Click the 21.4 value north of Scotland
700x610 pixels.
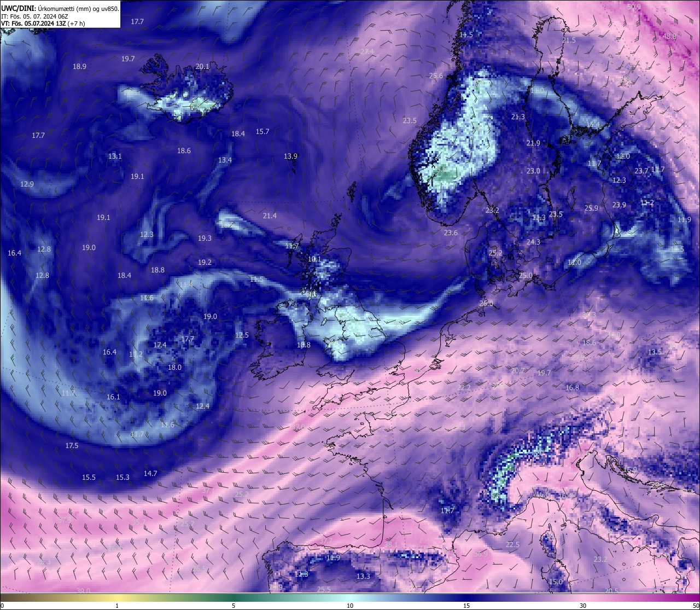tap(270, 216)
